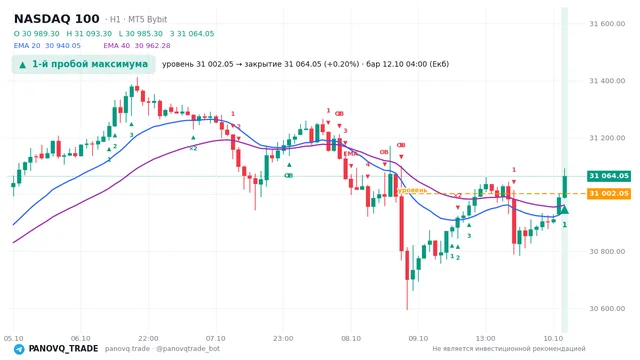The width and height of the screenshot is (640, 360).
Task: Click the 08.10 date axis label
Action: coord(351,338)
